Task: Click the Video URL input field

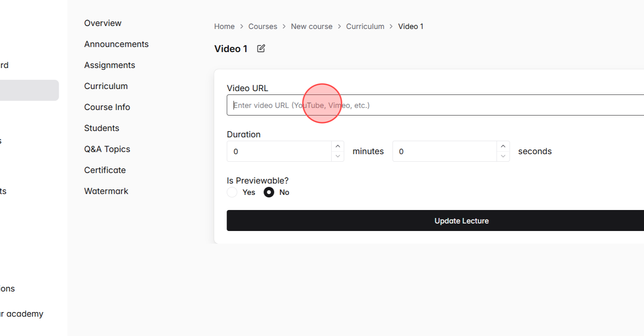Action: coord(378,105)
